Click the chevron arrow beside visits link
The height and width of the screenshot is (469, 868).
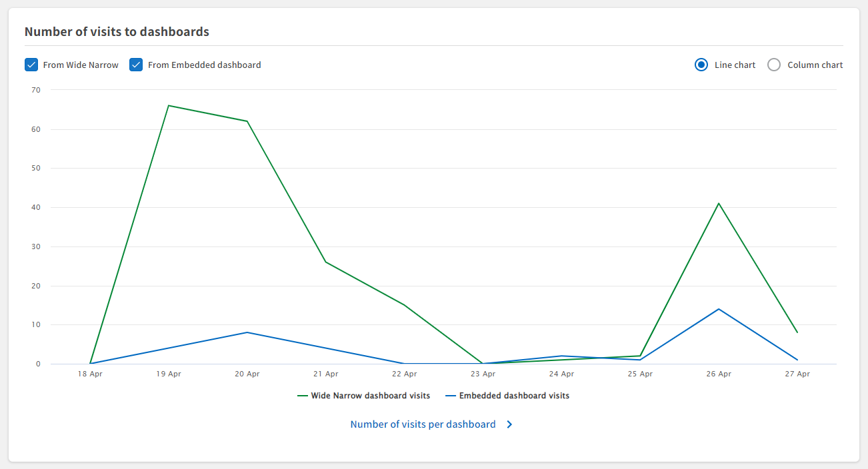[509, 424]
